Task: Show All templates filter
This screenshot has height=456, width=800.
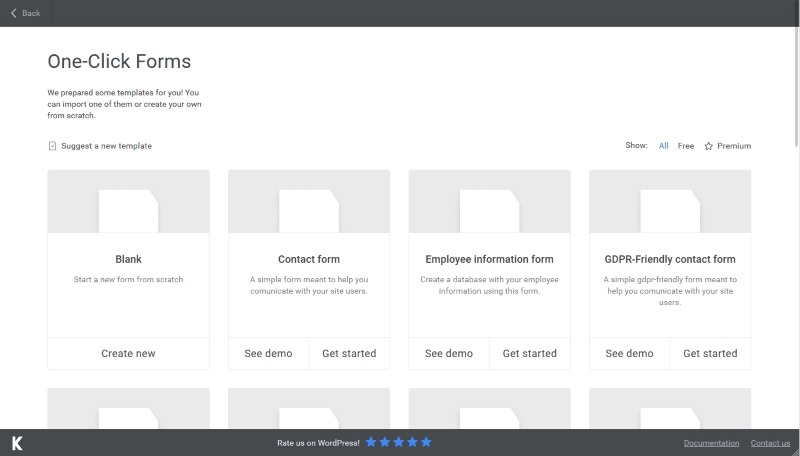Action: pyautogui.click(x=664, y=146)
